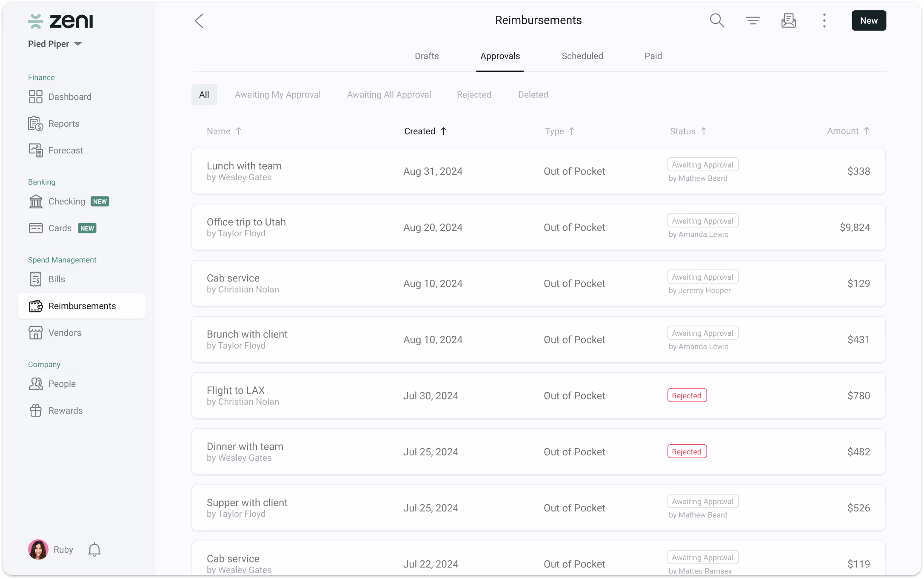Open the Flight to LAX reimbursement
Viewport: 924px width, 579px height.
[539, 395]
